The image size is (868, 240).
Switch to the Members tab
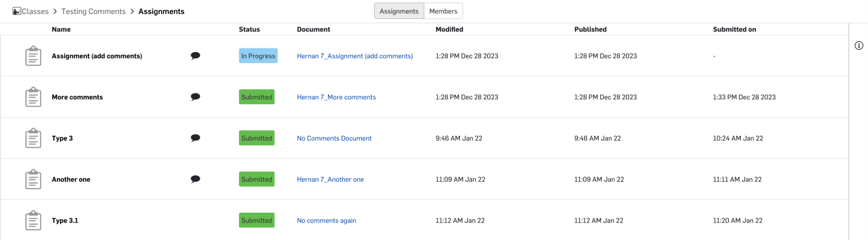pyautogui.click(x=443, y=11)
